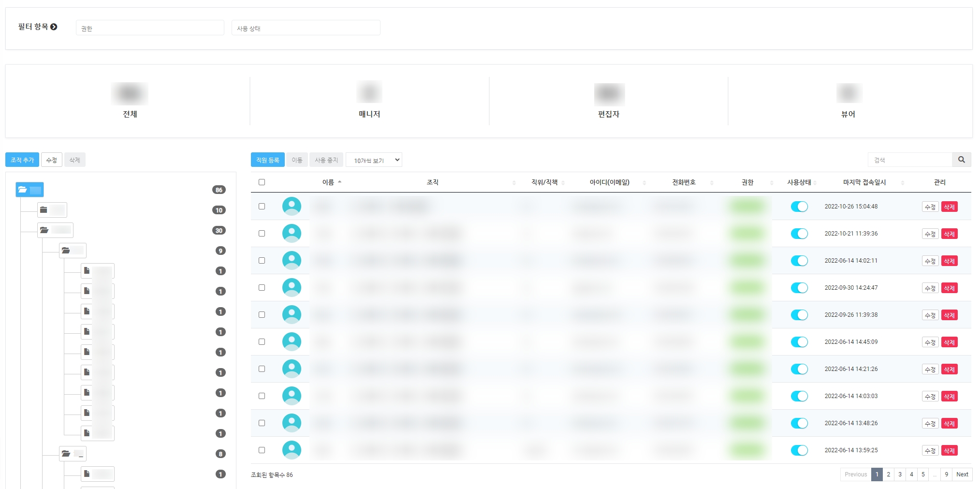The height and width of the screenshot is (489, 980).
Task: Open the 사용 상태 filter dropdown
Action: [x=306, y=28]
